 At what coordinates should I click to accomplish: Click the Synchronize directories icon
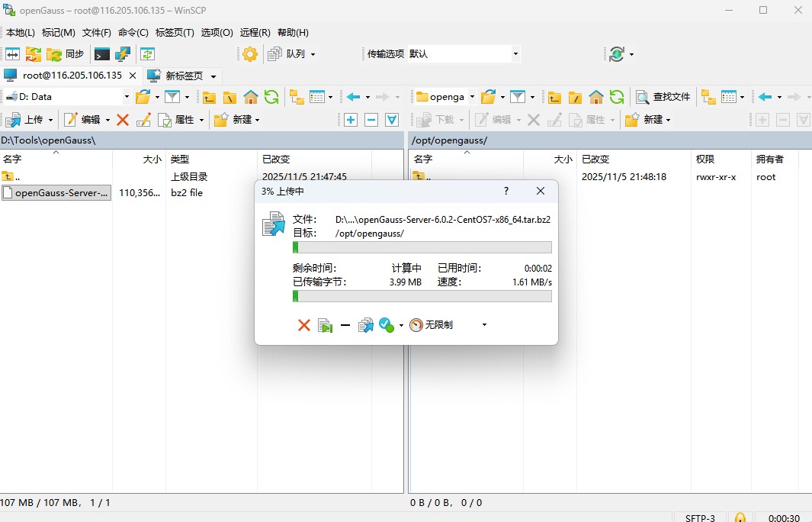coord(33,54)
